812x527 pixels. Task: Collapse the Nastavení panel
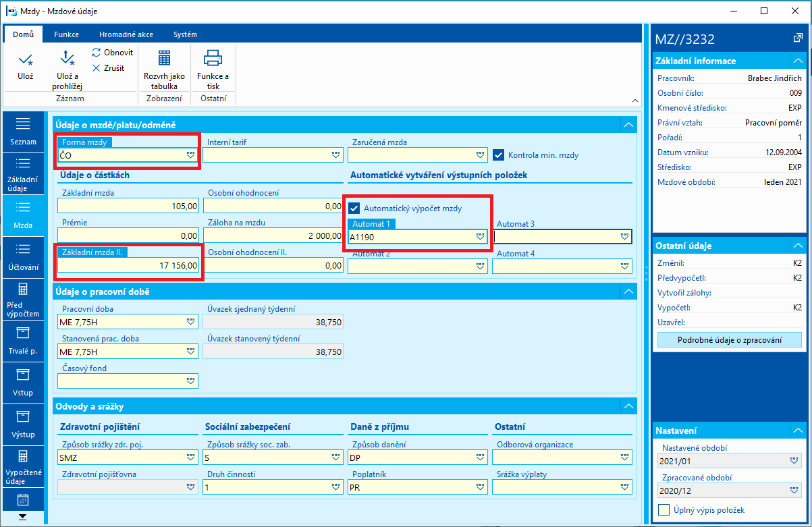pyautogui.click(x=798, y=430)
